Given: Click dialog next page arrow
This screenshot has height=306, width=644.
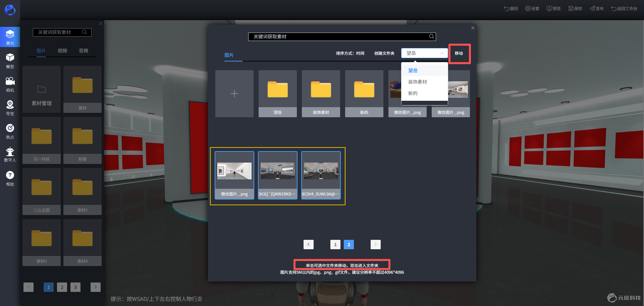Looking at the screenshot, I should [x=376, y=245].
